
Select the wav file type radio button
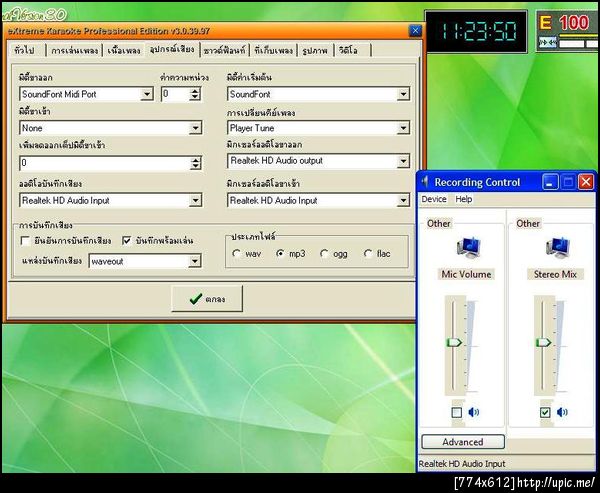tap(236, 253)
